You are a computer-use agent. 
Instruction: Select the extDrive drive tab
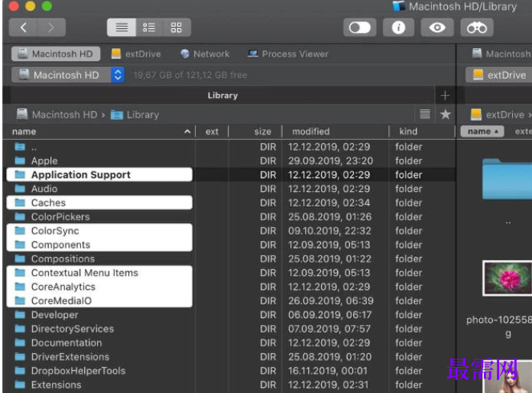click(136, 54)
